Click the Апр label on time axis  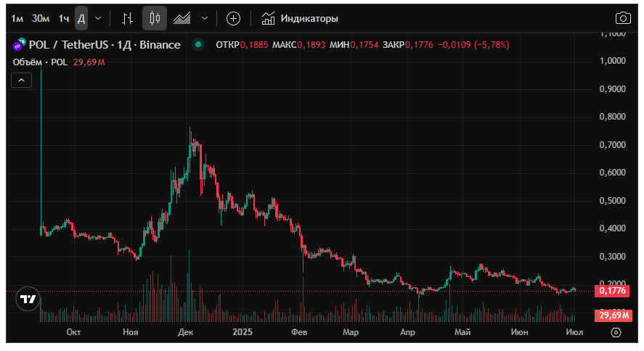[407, 332]
